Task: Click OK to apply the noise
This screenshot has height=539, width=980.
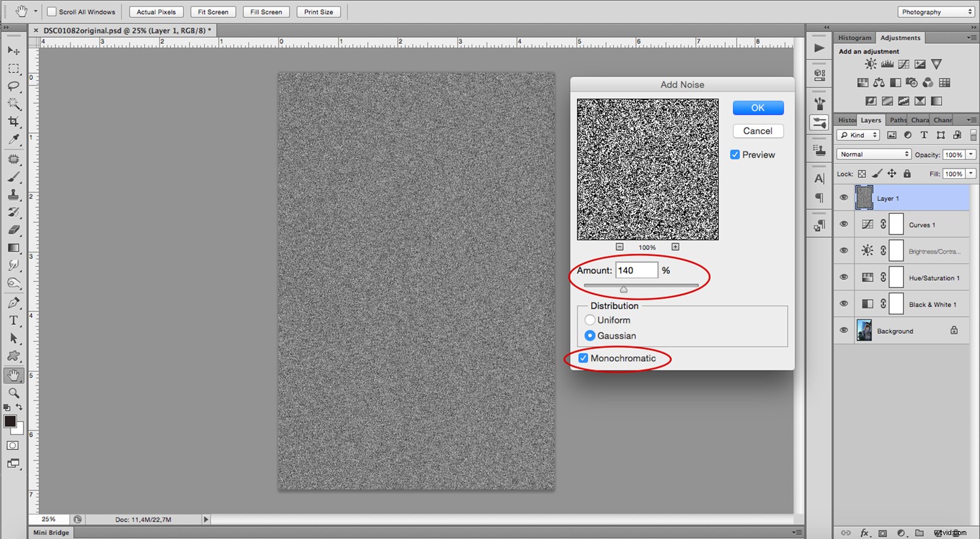Action: [758, 107]
